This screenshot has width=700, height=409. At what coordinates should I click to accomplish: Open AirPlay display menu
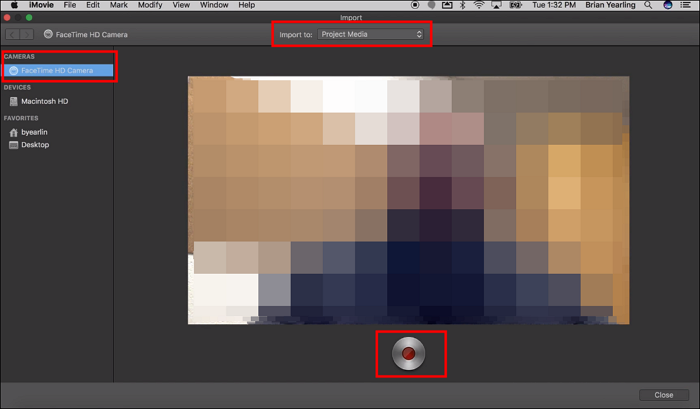tap(496, 5)
